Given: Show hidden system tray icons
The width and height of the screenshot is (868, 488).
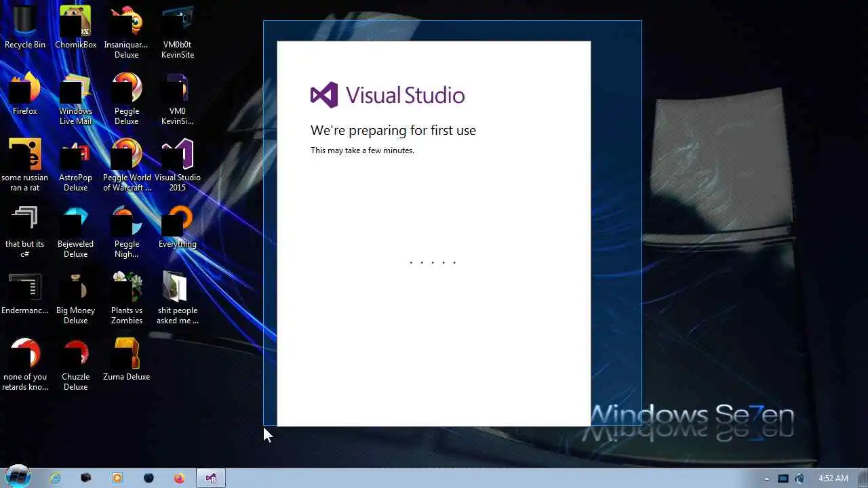Looking at the screenshot, I should pyautogui.click(x=767, y=479).
